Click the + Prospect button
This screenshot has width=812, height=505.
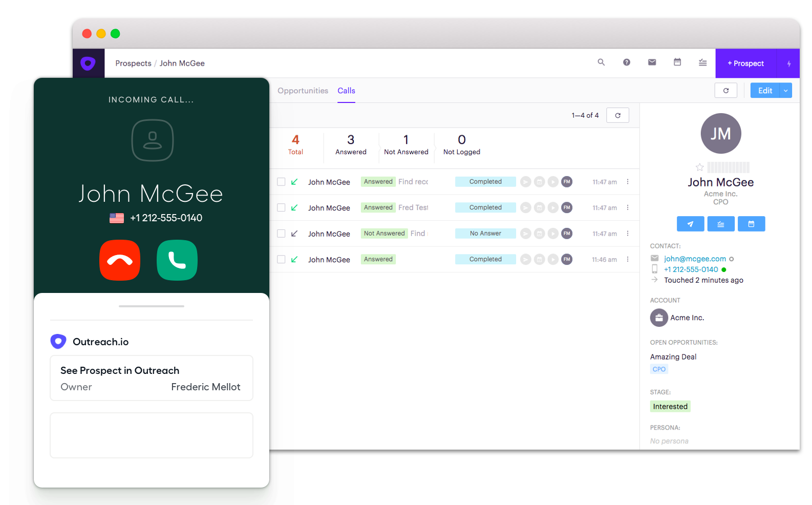click(746, 64)
